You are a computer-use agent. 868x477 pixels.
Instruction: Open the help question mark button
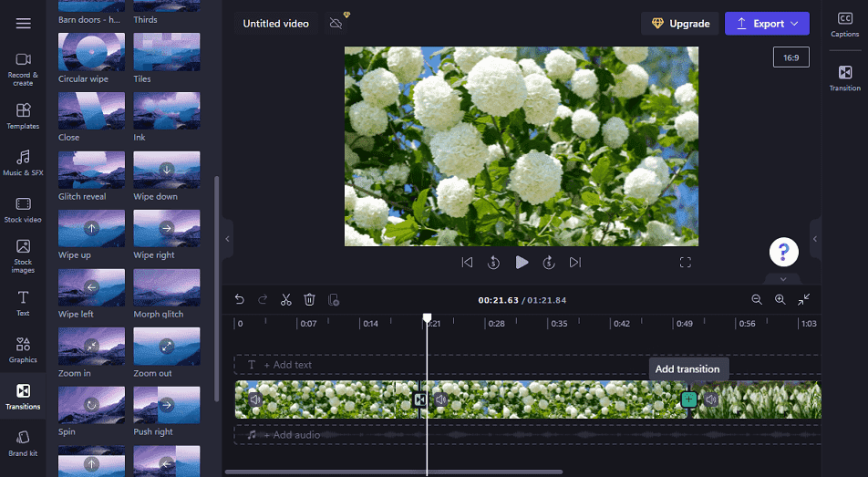(x=784, y=252)
